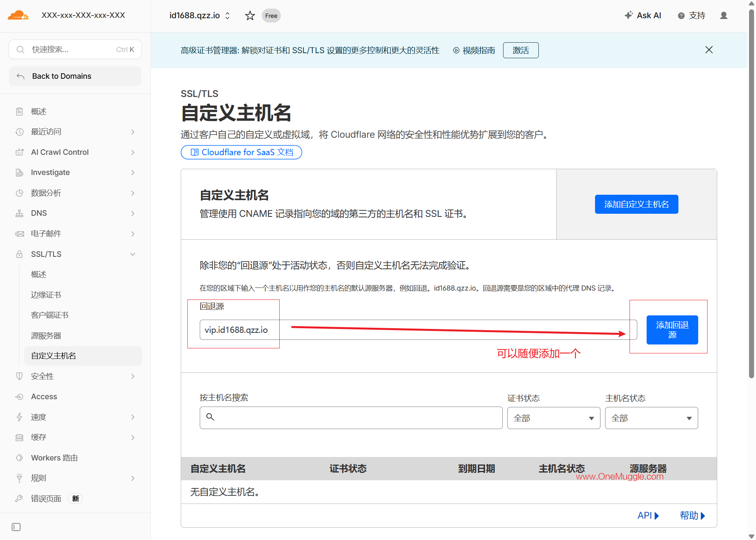Screen dimensions: 756x540
Task: Expand the AI Crawl Control chevron
Action: [x=133, y=152]
